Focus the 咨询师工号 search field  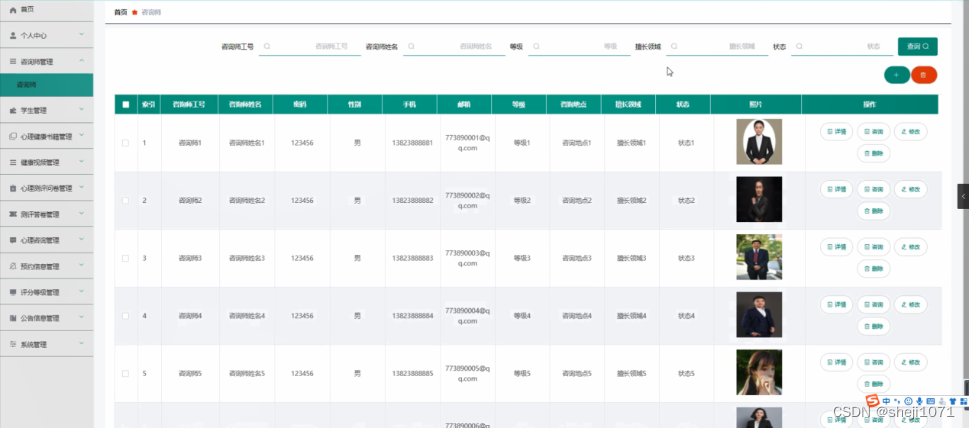[x=309, y=46]
